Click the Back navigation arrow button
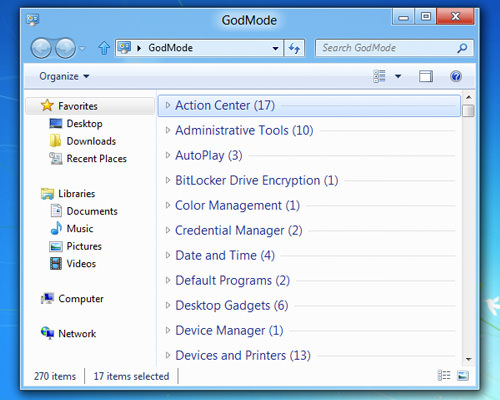This screenshot has height=400, width=500. click(41, 48)
